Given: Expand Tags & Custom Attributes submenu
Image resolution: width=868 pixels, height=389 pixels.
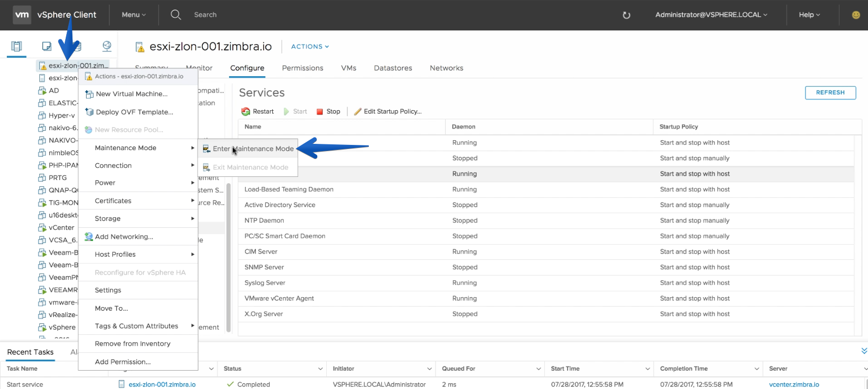Looking at the screenshot, I should 138,326.
